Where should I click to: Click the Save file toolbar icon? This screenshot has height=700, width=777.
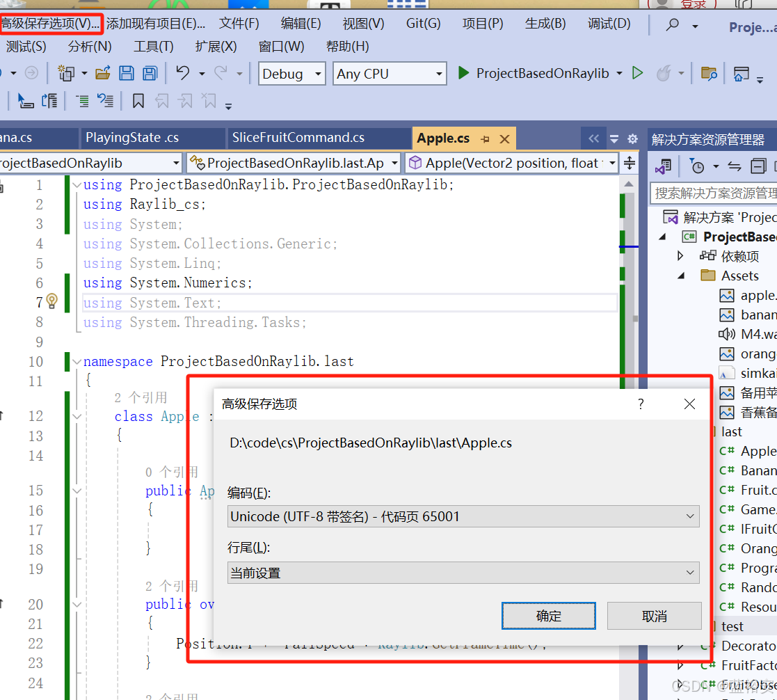127,73
